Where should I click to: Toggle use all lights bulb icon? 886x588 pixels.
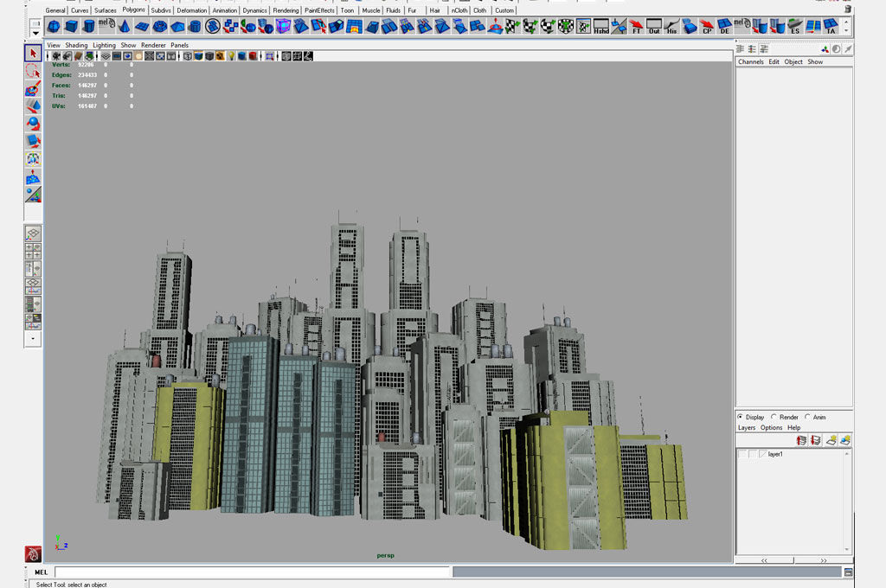pyautogui.click(x=231, y=56)
